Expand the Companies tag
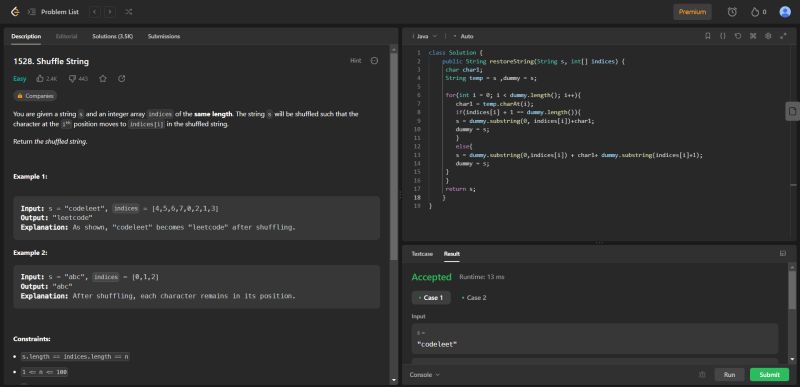Image resolution: width=800 pixels, height=387 pixels. (35, 96)
